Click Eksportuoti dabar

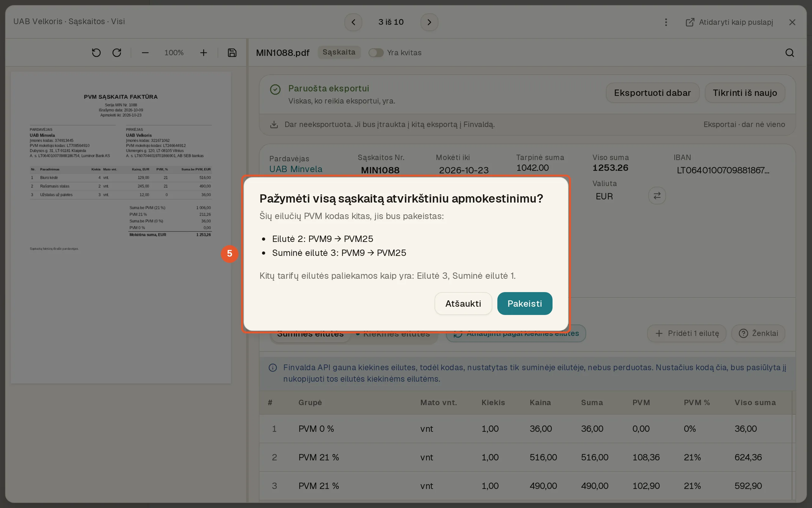coord(652,93)
